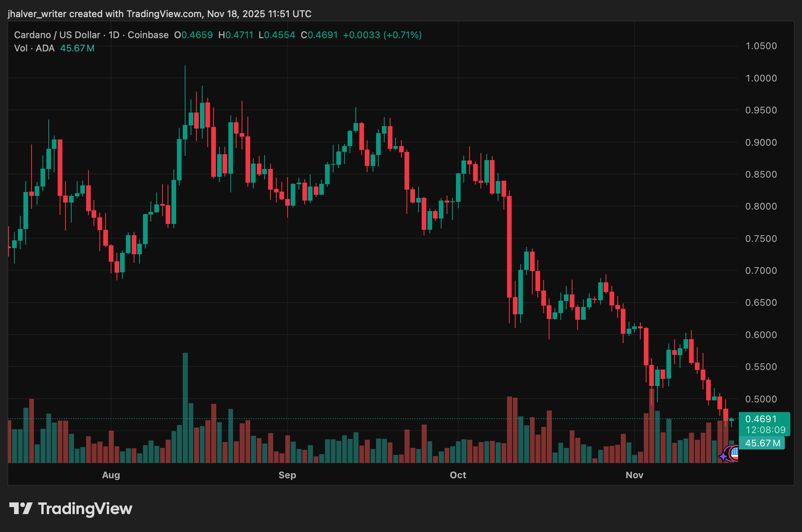Click the current price label 0.4691
This screenshot has height=532, width=802.
click(761, 419)
